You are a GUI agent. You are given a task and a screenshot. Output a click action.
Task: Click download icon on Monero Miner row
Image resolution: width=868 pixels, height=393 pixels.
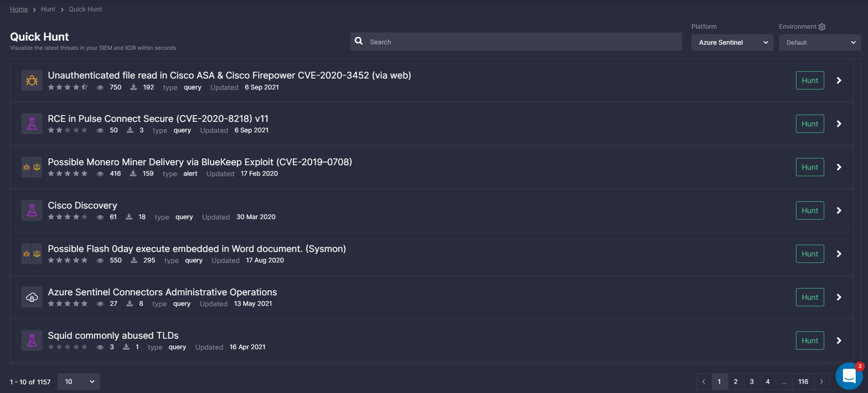(133, 173)
